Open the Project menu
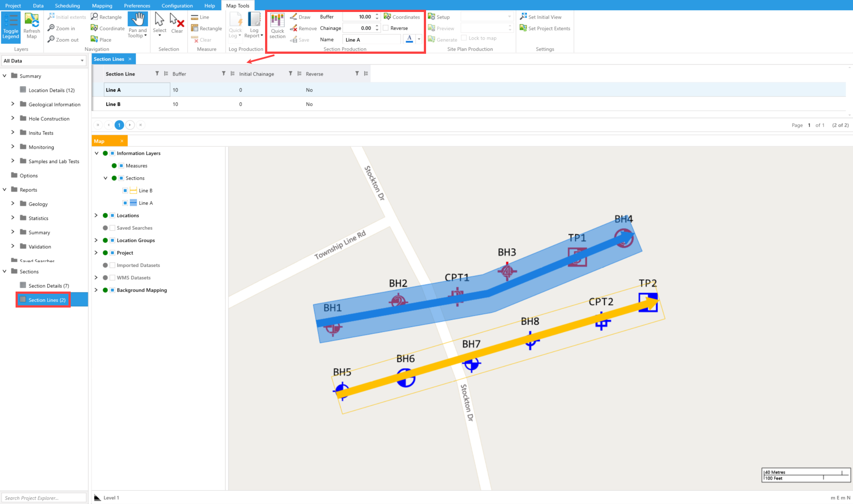The height and width of the screenshot is (504, 853). (13, 5)
